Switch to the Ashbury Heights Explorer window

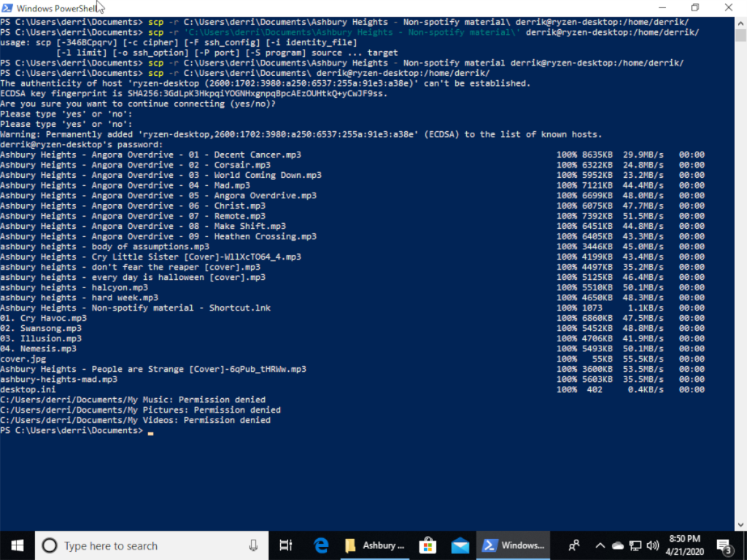(x=374, y=545)
